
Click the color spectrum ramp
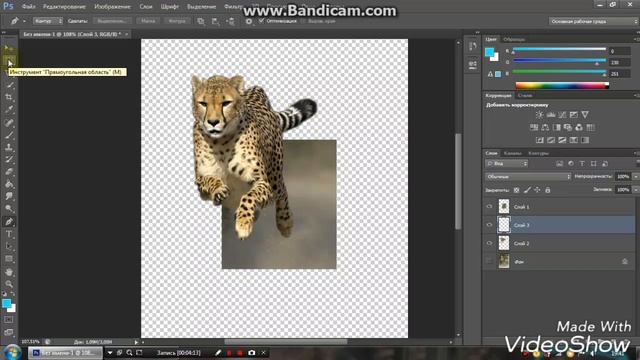[x=562, y=85]
